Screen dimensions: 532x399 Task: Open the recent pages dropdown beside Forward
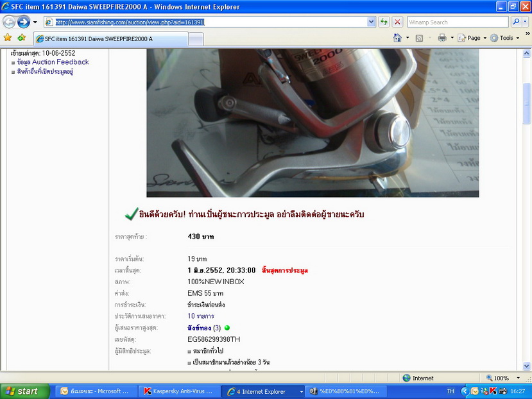tap(35, 22)
